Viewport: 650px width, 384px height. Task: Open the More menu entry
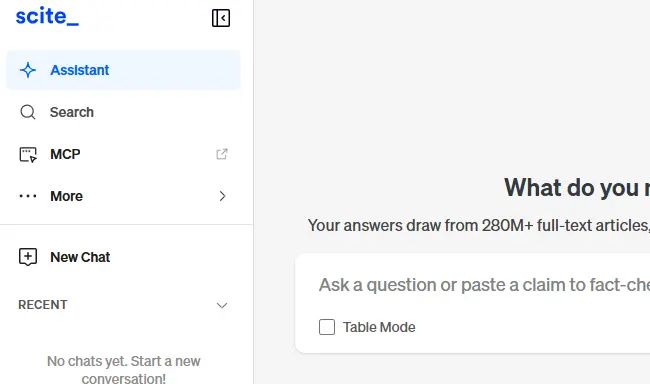(x=123, y=196)
